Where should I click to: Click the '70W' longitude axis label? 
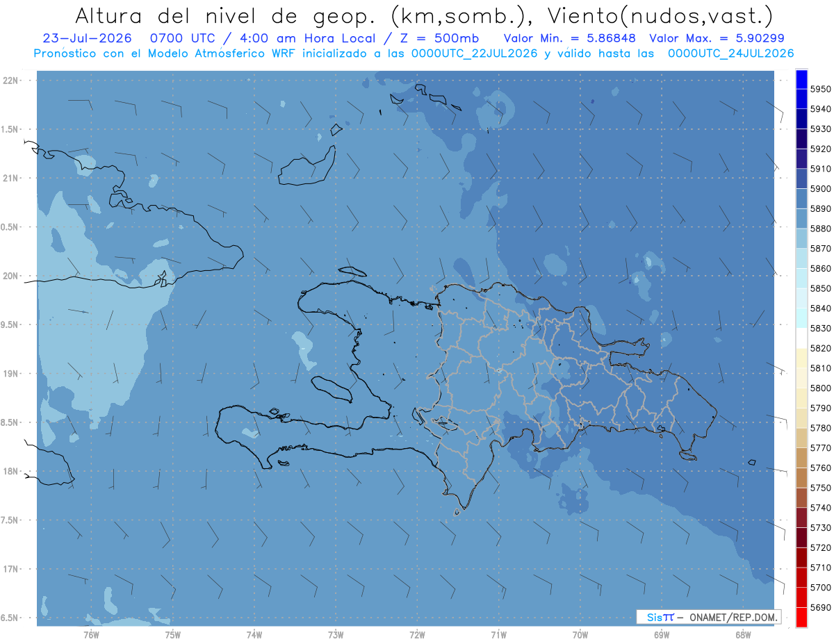point(580,634)
